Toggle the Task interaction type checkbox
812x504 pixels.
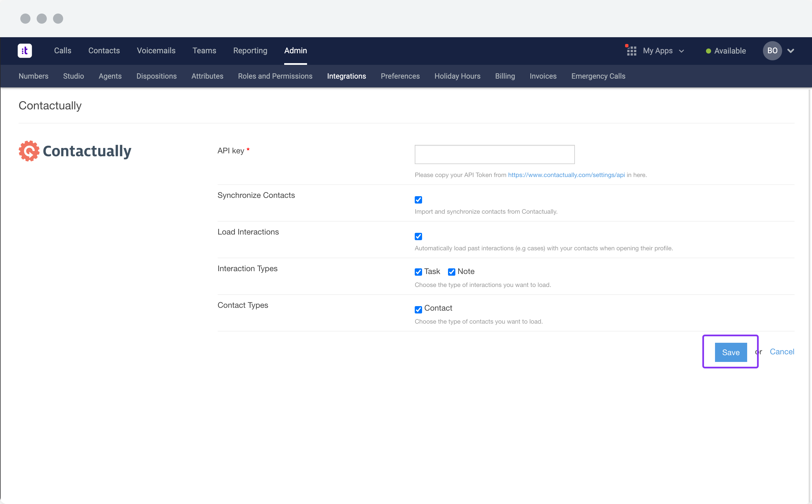pos(418,272)
